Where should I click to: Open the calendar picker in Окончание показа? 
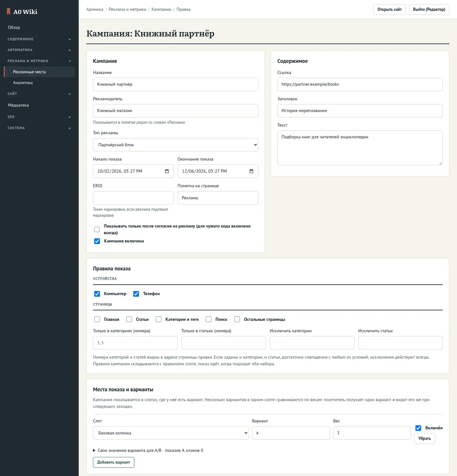[x=251, y=171]
